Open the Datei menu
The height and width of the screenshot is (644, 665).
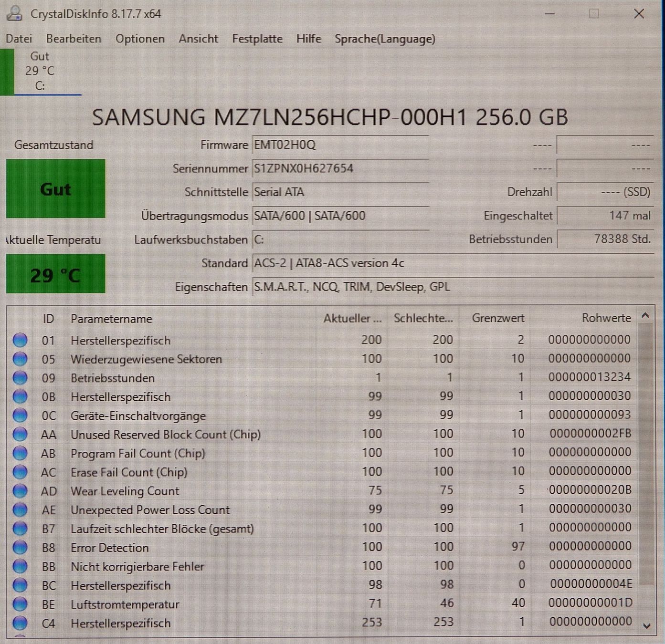[x=19, y=39]
